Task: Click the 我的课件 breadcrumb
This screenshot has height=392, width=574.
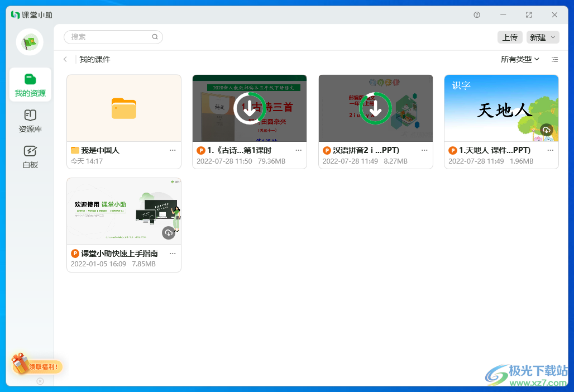Action: point(95,59)
